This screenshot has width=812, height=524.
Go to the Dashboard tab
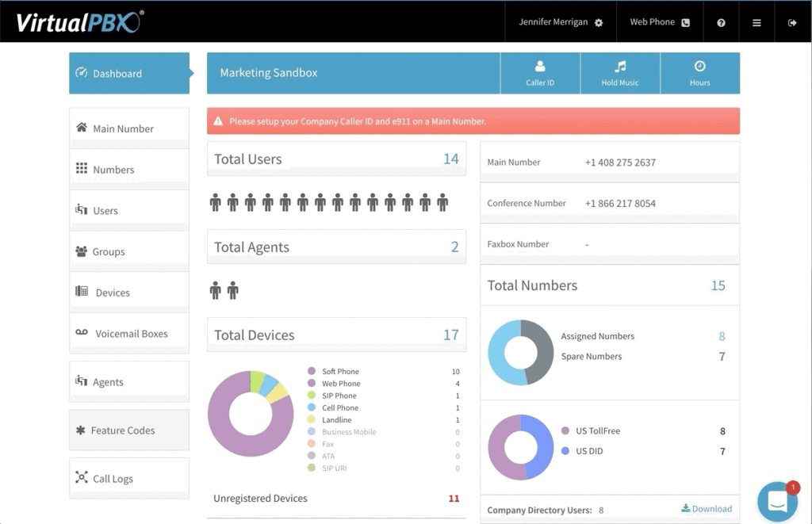pyautogui.click(x=129, y=74)
